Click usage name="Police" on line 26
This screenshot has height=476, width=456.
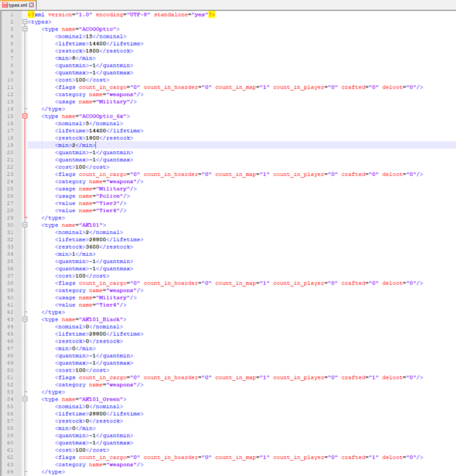93,196
